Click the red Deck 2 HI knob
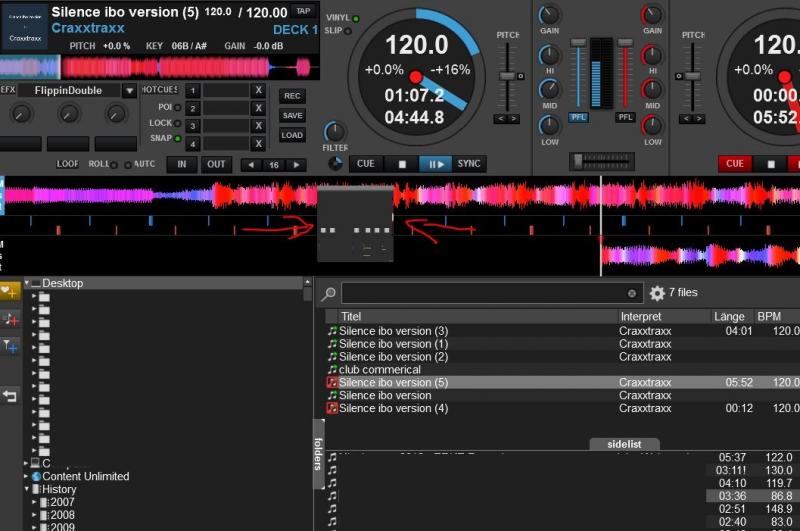The height and width of the screenshot is (531, 800). click(x=652, y=55)
